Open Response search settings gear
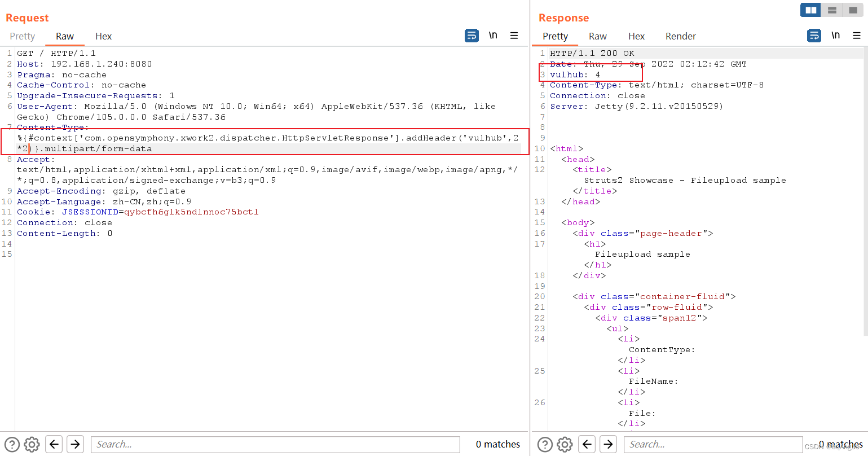This screenshot has width=868, height=456. pyautogui.click(x=565, y=445)
